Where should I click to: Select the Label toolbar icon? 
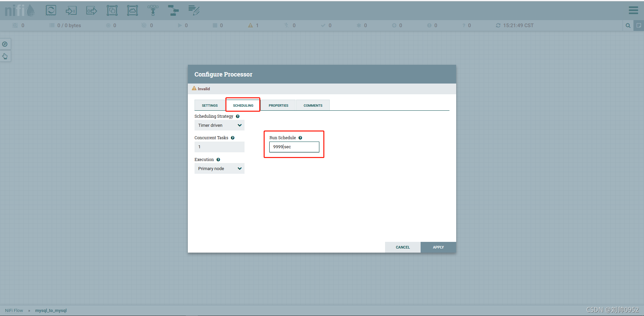pos(194,10)
